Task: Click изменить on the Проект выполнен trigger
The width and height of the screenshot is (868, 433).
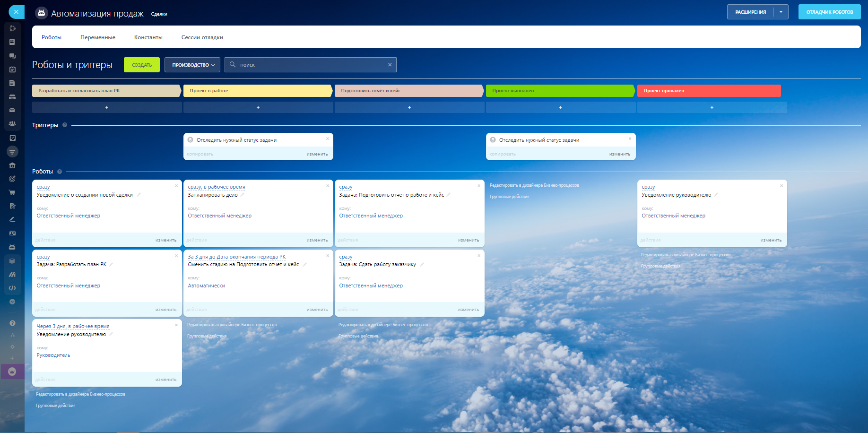Action: (x=620, y=154)
